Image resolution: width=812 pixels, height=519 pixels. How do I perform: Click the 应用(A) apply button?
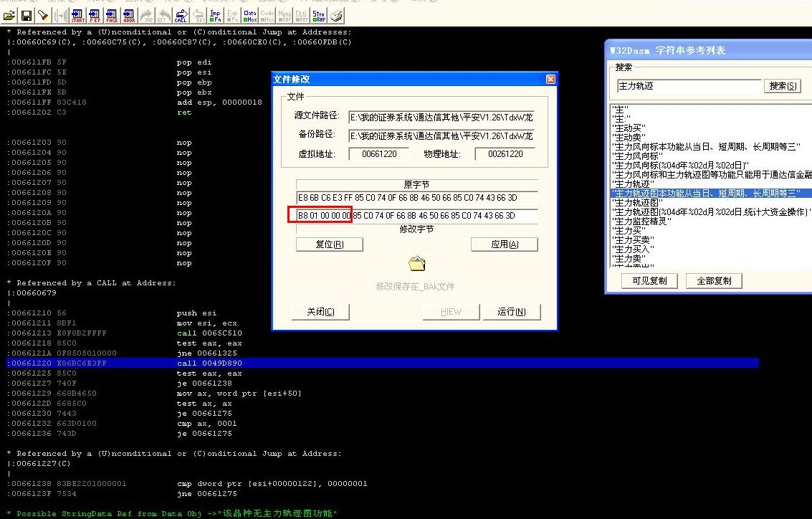point(504,244)
